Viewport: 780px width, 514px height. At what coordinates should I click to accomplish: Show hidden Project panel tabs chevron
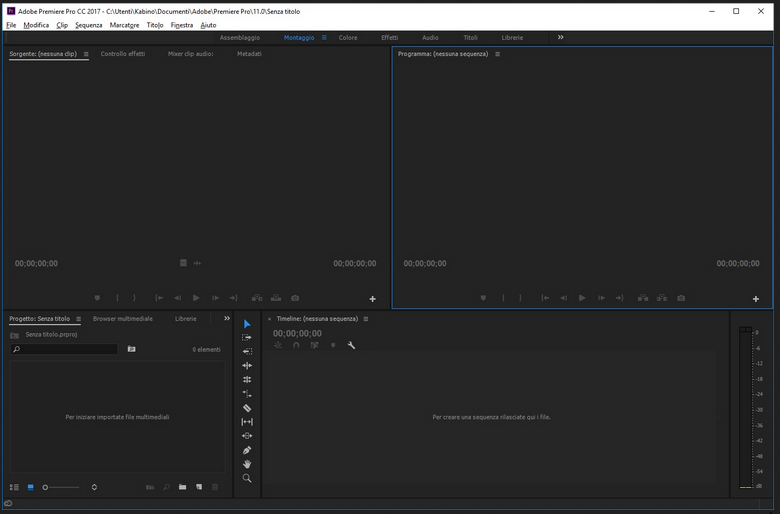click(x=227, y=318)
